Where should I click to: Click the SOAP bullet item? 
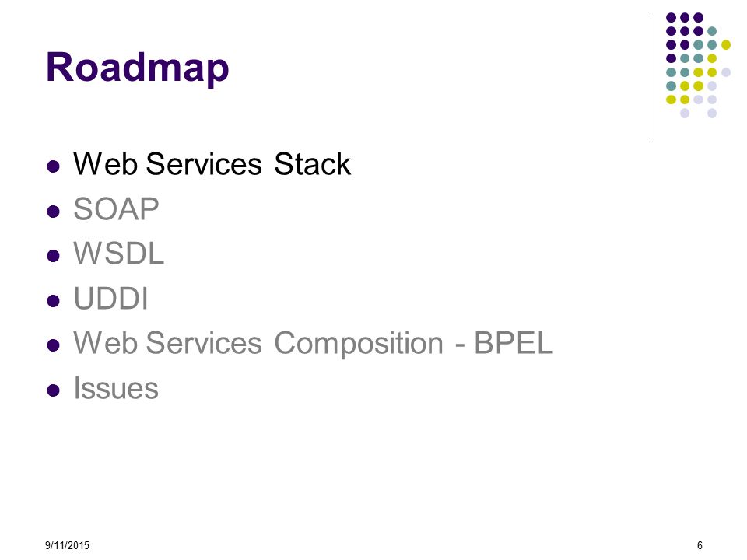[x=116, y=208]
